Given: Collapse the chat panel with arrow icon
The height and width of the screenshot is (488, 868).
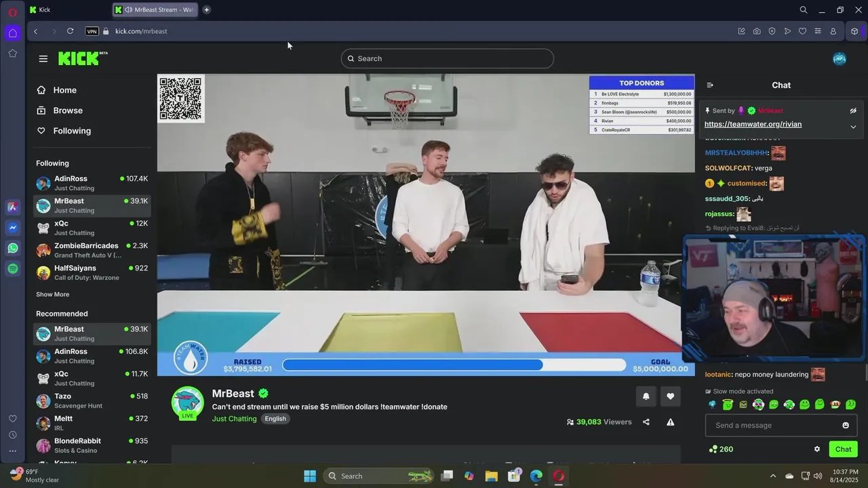Looking at the screenshot, I should click(x=710, y=85).
